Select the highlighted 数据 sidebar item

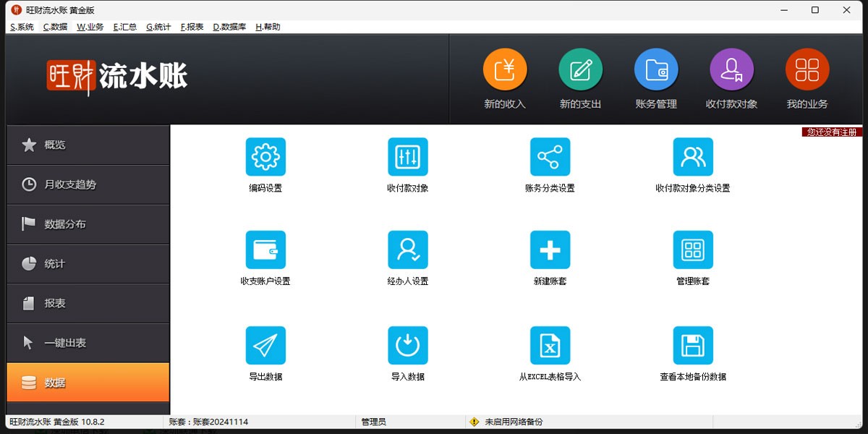point(88,383)
